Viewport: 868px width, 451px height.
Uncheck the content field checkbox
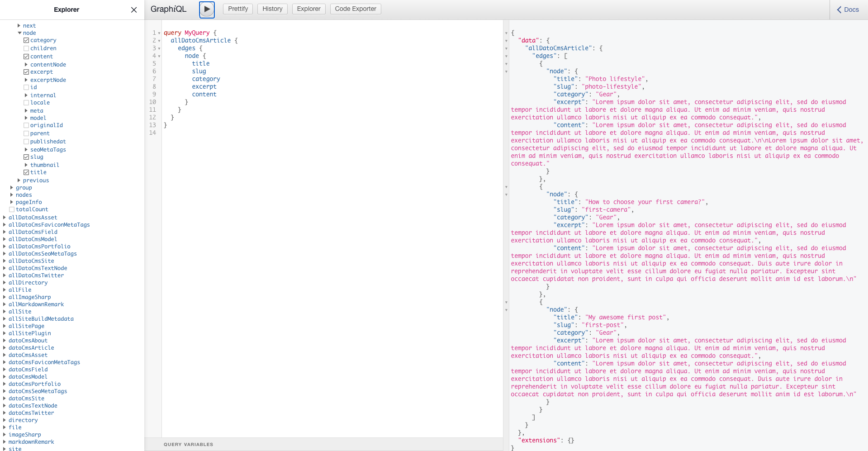pyautogui.click(x=26, y=57)
